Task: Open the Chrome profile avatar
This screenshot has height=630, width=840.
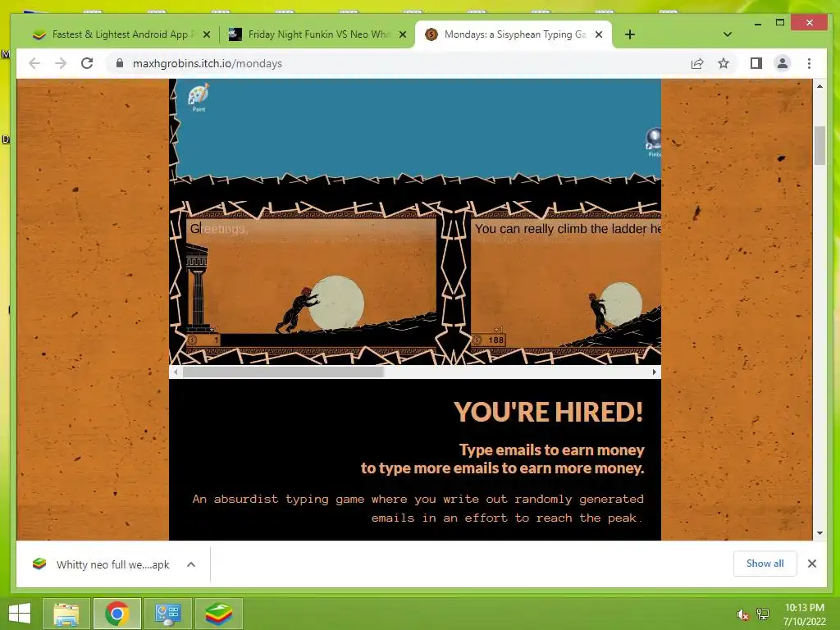Action: coord(782,63)
